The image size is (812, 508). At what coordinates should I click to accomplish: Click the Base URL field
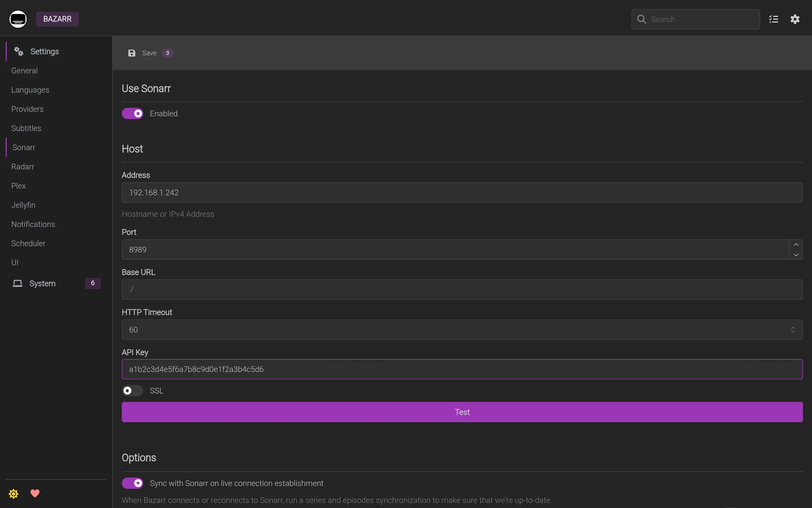462,289
